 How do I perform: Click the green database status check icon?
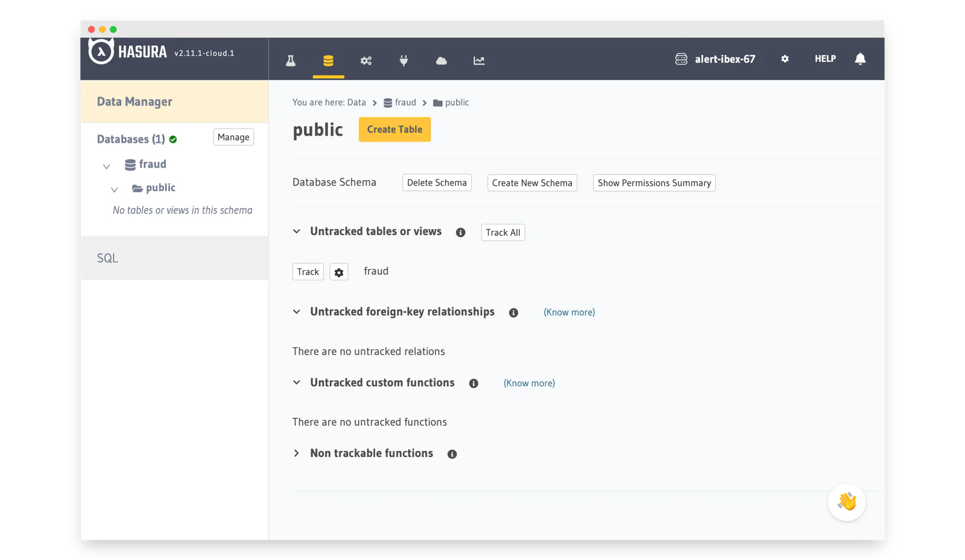tap(173, 139)
